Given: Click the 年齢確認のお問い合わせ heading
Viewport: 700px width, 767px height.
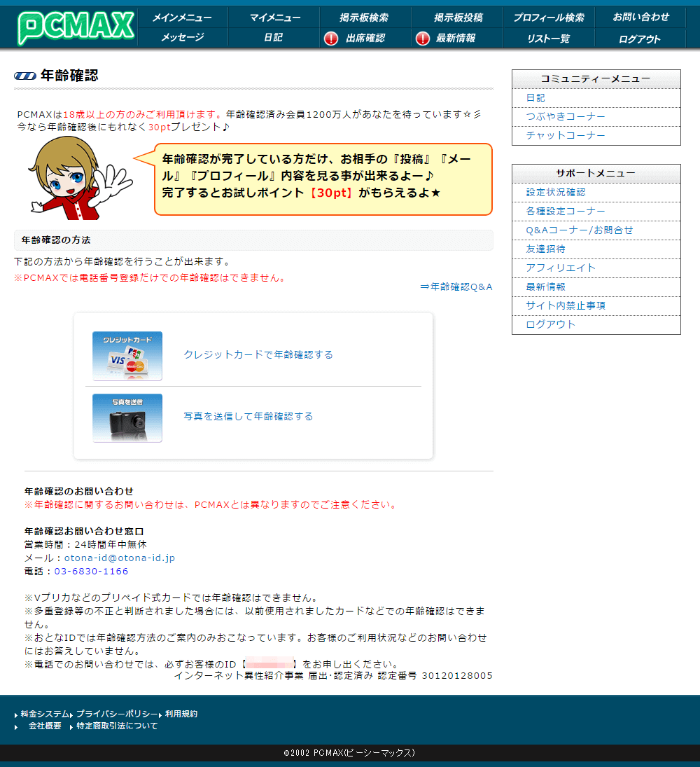Looking at the screenshot, I should pyautogui.click(x=79, y=491).
